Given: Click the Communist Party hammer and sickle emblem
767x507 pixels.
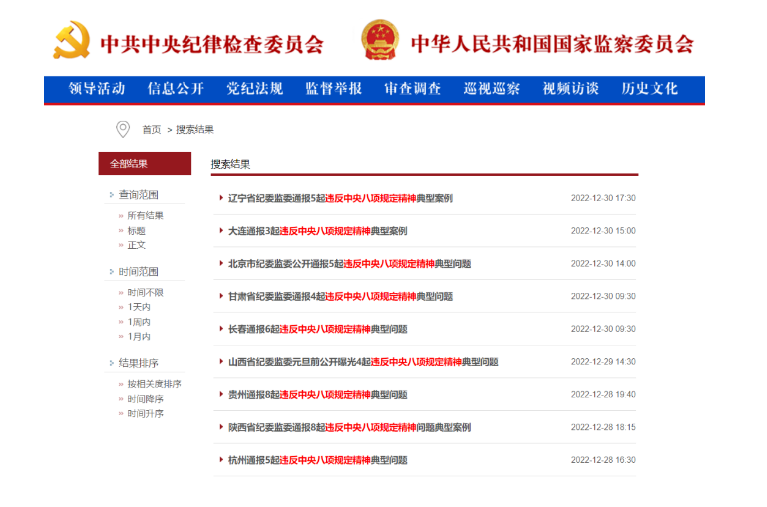Looking at the screenshot, I should coord(72,40).
